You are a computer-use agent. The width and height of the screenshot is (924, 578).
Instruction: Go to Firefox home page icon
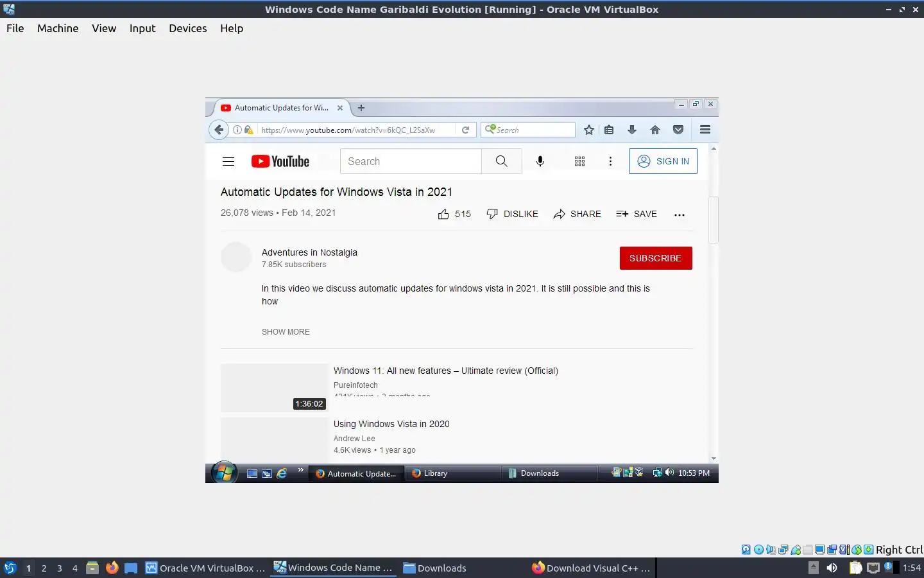655,130
